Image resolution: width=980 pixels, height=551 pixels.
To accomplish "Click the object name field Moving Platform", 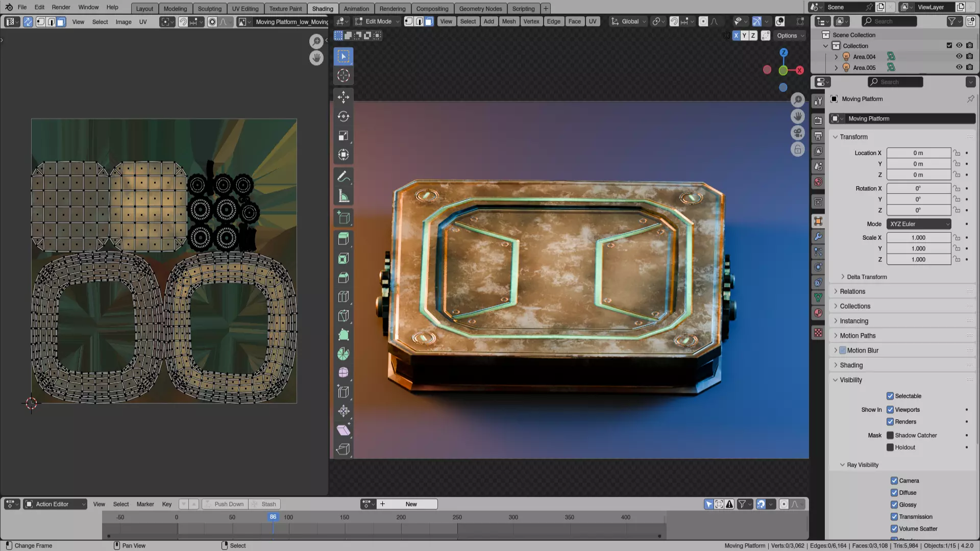I will 902,119.
